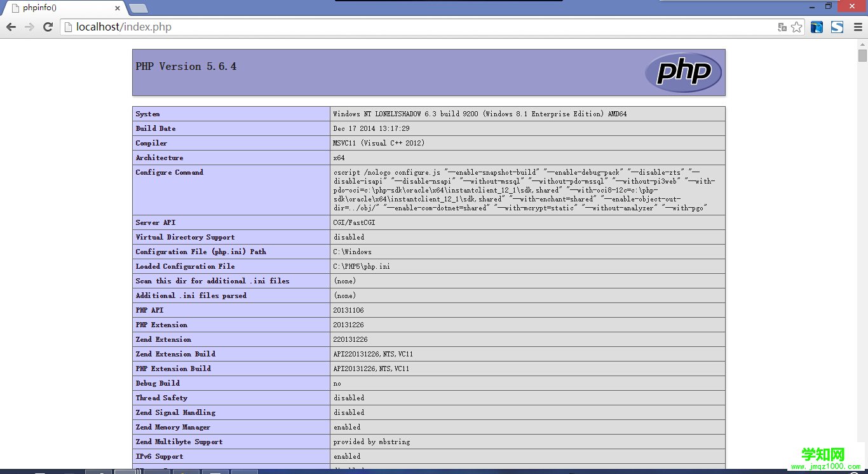The width and height of the screenshot is (868, 474).
Task: Close the phpinfo() tab
Action: click(x=117, y=8)
